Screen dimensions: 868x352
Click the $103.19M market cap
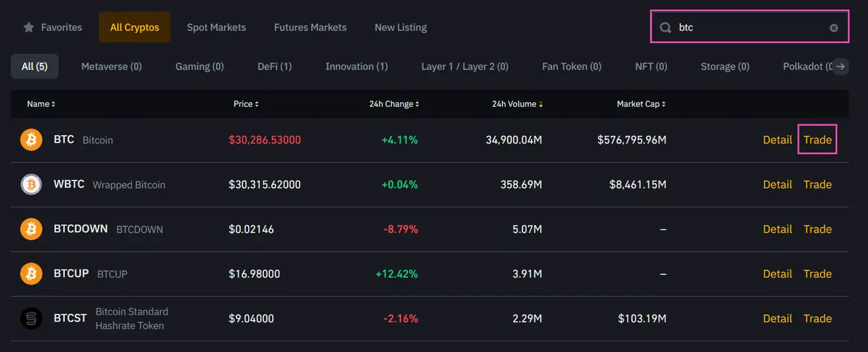click(x=642, y=319)
